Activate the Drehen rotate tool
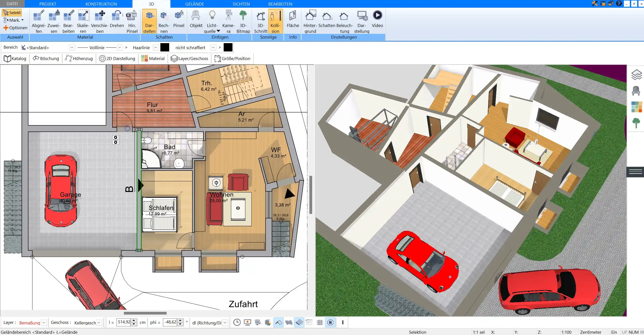 pyautogui.click(x=117, y=19)
